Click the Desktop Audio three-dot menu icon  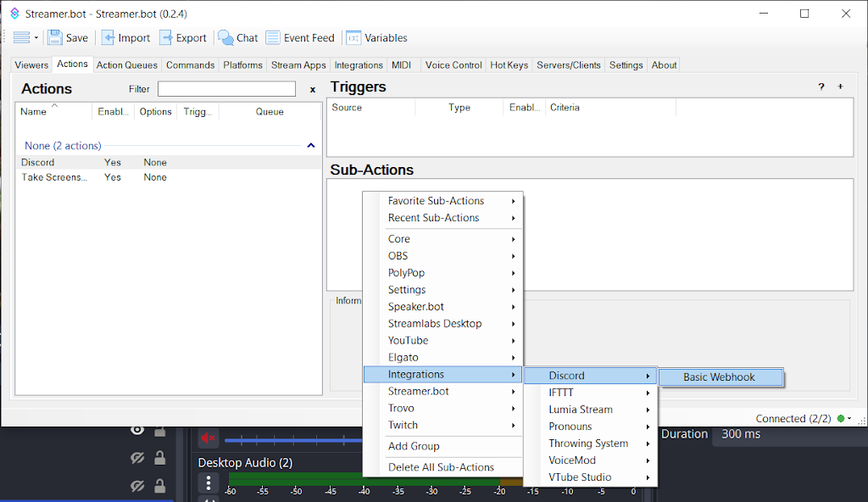click(209, 482)
